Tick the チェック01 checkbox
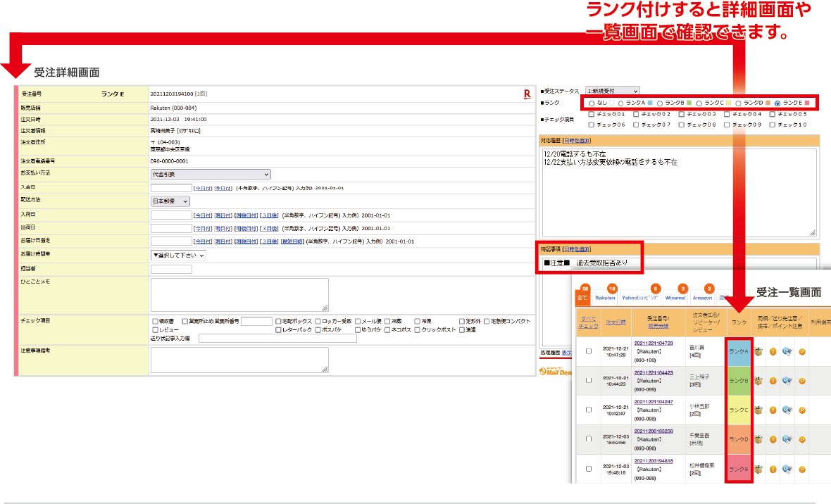Image resolution: width=831 pixels, height=504 pixels. point(591,114)
